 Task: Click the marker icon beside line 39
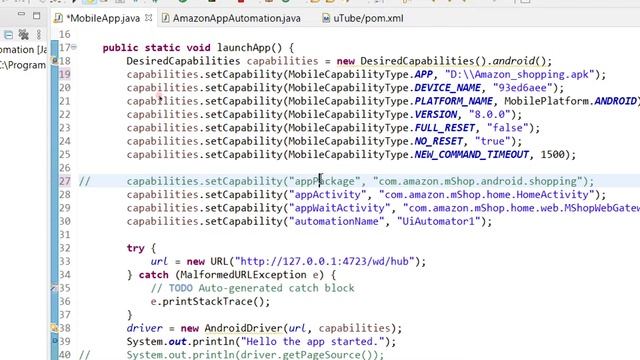[55, 341]
